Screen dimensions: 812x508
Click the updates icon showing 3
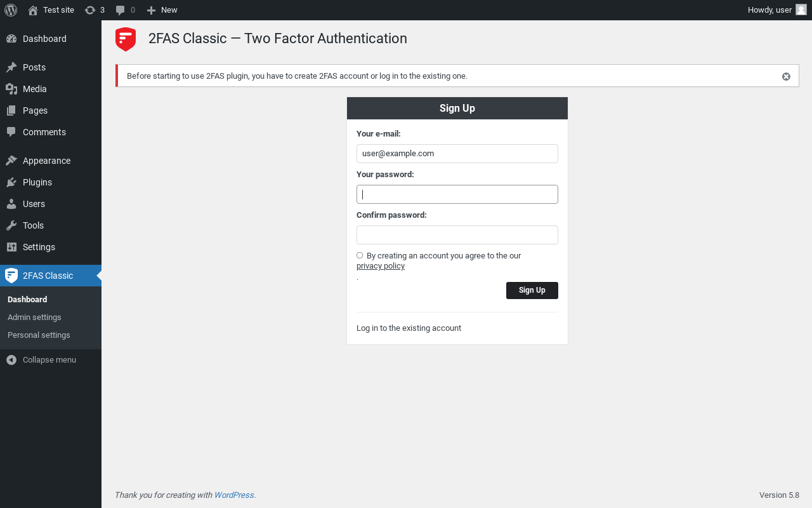(95, 10)
